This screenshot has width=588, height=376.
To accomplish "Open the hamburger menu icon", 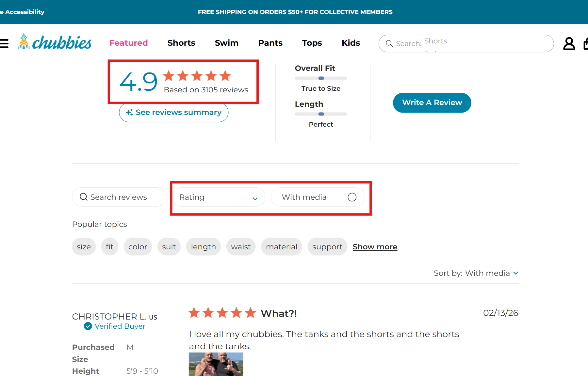I will click(x=4, y=43).
